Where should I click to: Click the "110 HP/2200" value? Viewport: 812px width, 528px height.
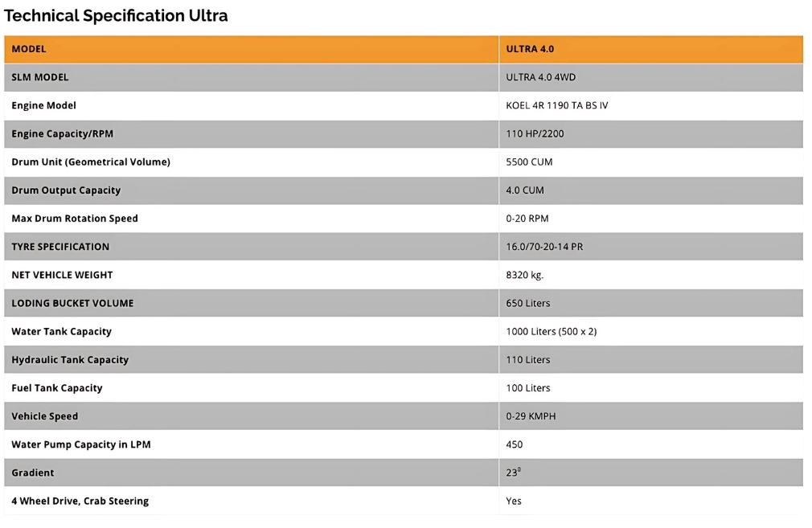point(535,133)
